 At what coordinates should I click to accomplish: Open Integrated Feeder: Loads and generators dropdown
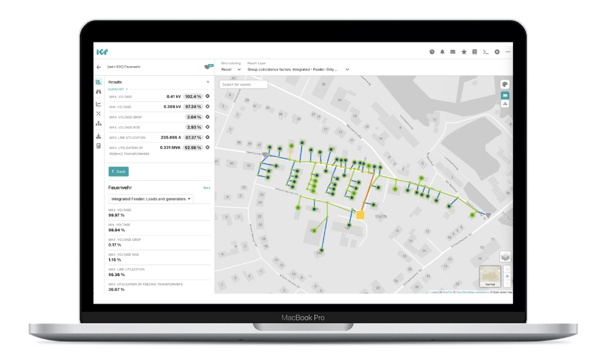(x=151, y=199)
